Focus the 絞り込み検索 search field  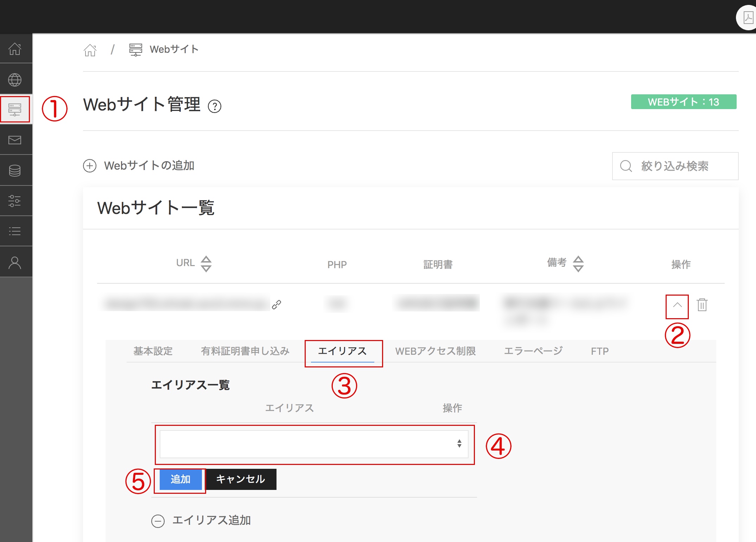tap(675, 166)
